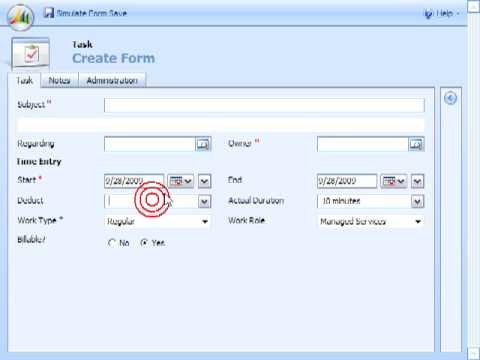Click the Work Role label
Viewport: 480px width, 360px height.
246,220
